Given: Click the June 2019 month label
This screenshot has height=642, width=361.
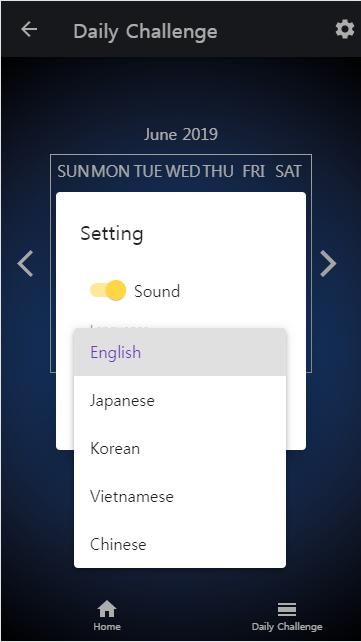Looking at the screenshot, I should coord(180,134).
